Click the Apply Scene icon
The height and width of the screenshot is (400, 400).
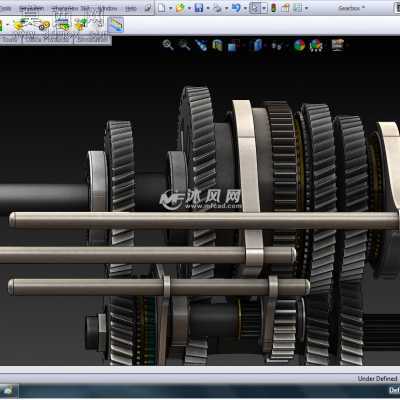316,45
